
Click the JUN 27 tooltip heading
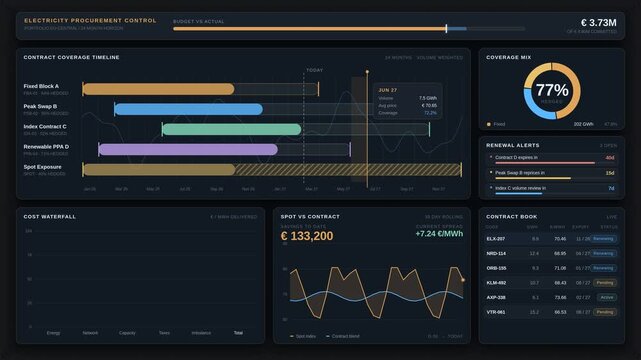(x=388, y=90)
